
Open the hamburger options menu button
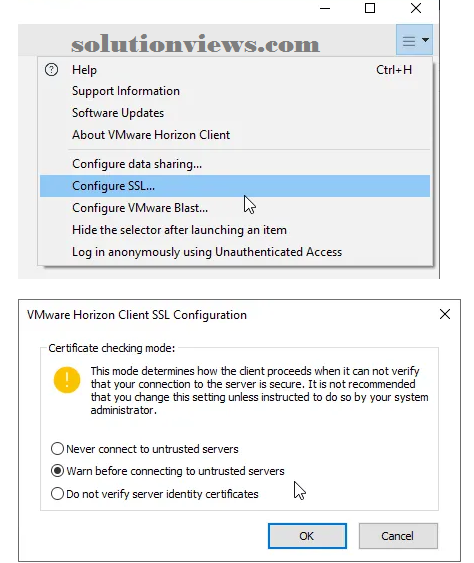coord(414,40)
